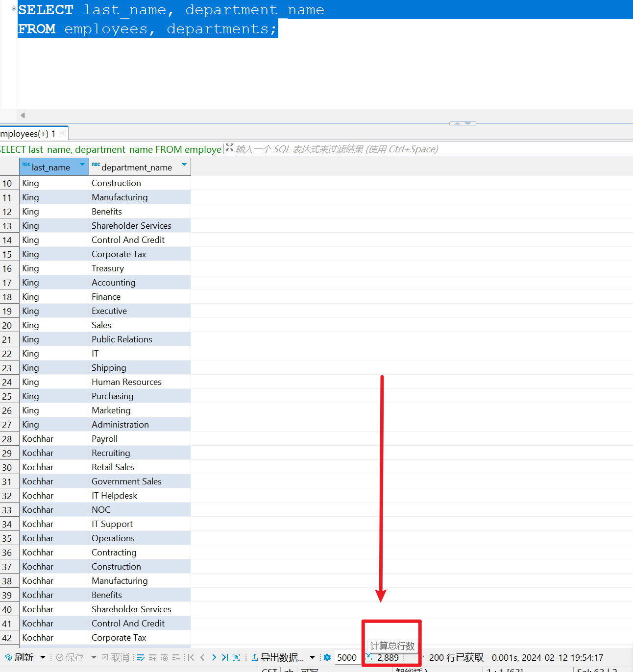
Task: Click the calculate total row count icon
Action: (369, 657)
